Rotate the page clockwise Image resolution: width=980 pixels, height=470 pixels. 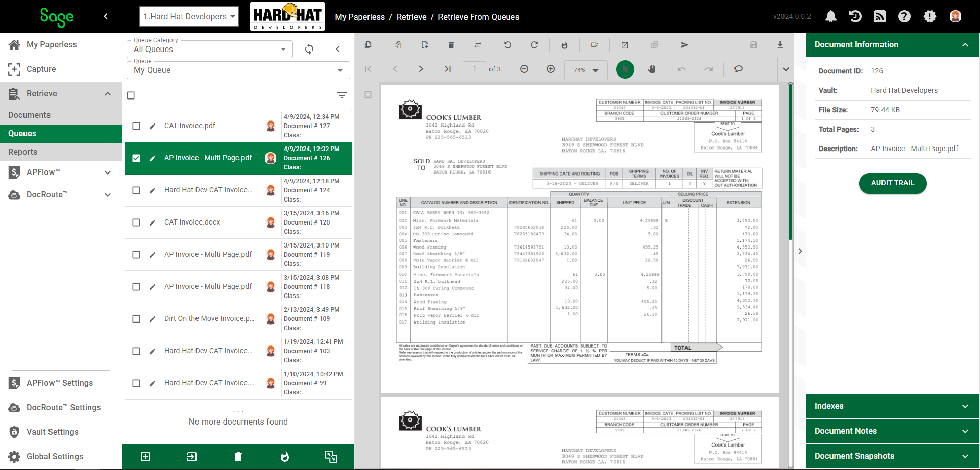(x=534, y=45)
